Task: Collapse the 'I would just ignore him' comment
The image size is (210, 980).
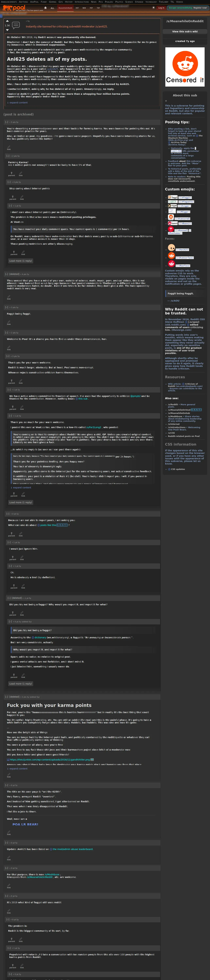Action: point(9,542)
